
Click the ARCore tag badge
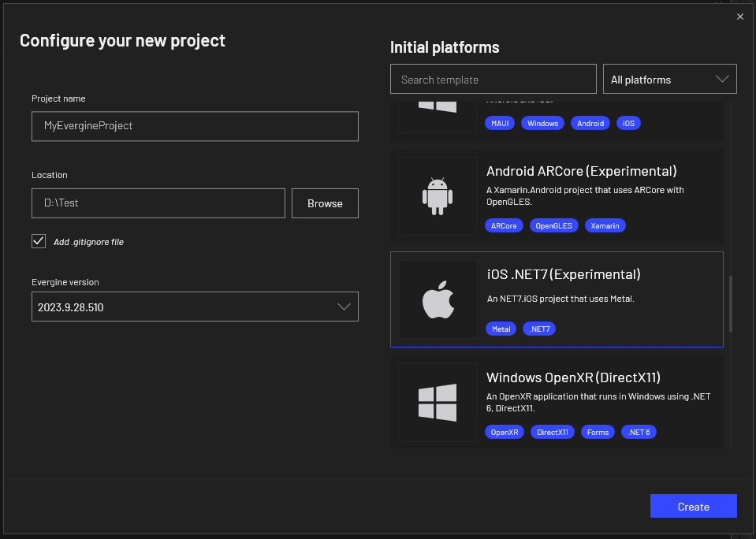[504, 225]
